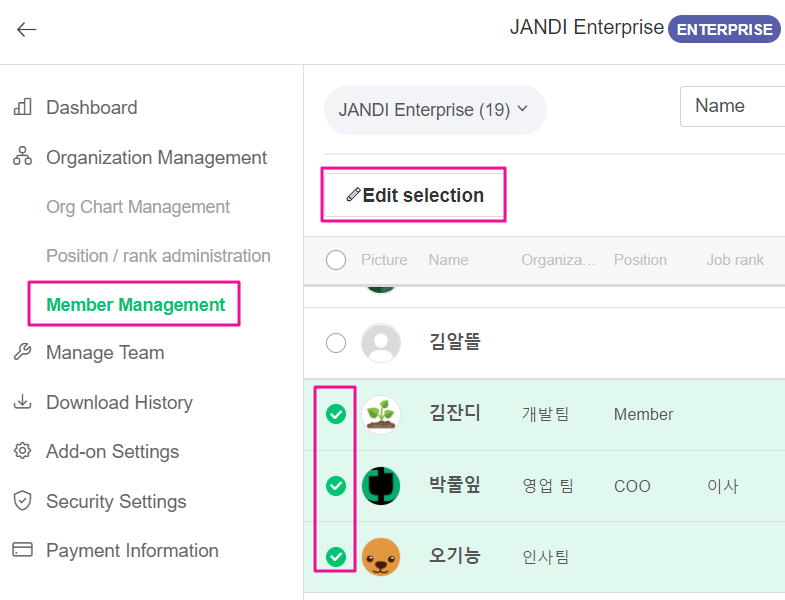This screenshot has width=785, height=600.
Task: Open the Member Management page
Action: pyautogui.click(x=136, y=305)
